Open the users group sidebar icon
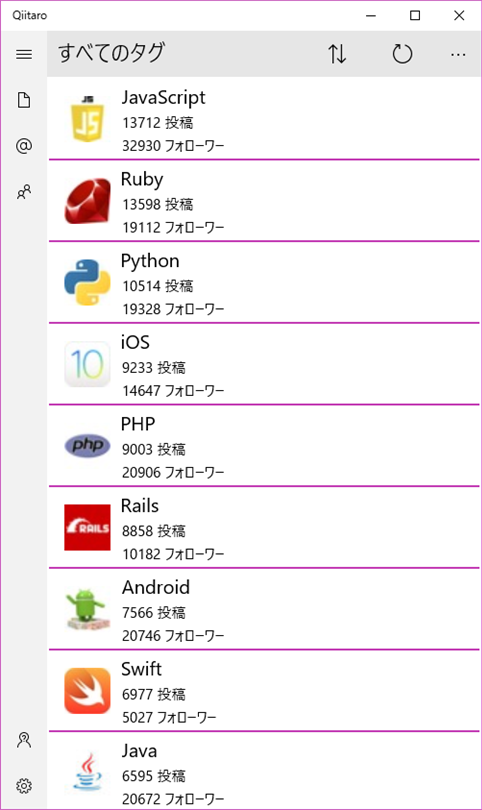 [24, 192]
